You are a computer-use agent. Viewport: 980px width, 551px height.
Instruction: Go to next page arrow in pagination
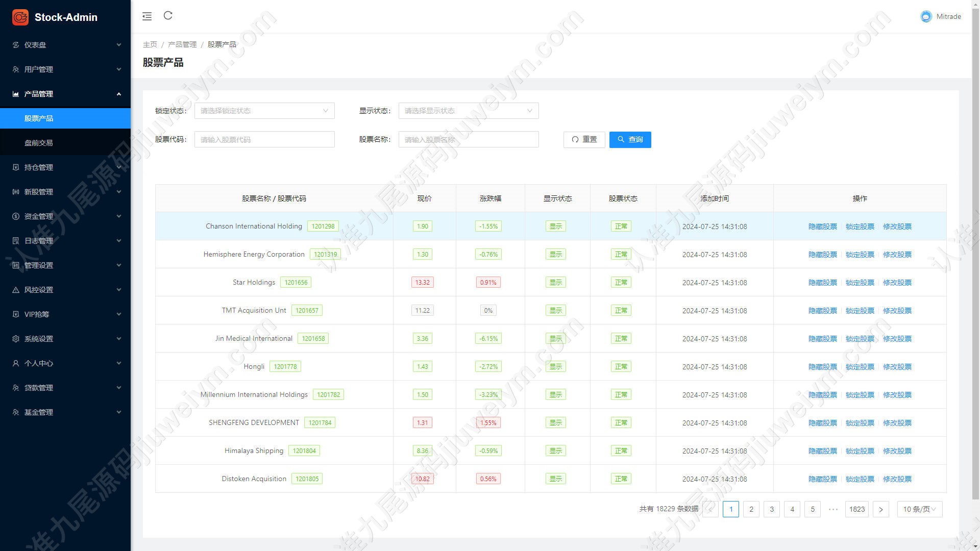click(880, 509)
